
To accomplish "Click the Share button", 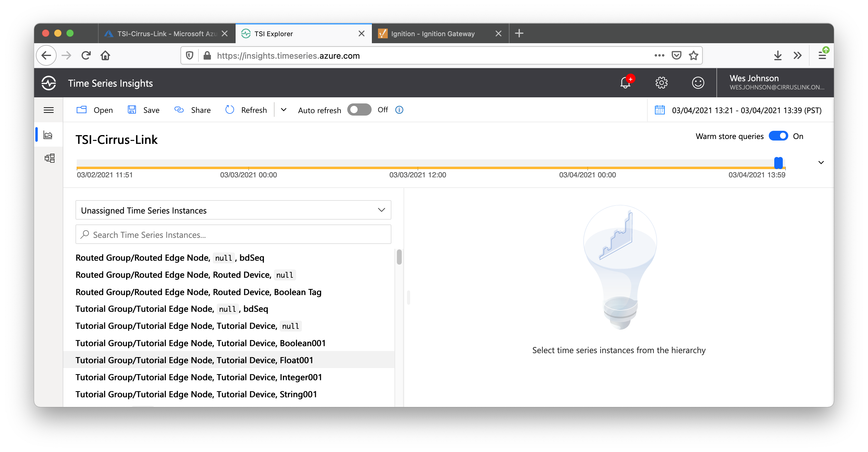I will [193, 110].
